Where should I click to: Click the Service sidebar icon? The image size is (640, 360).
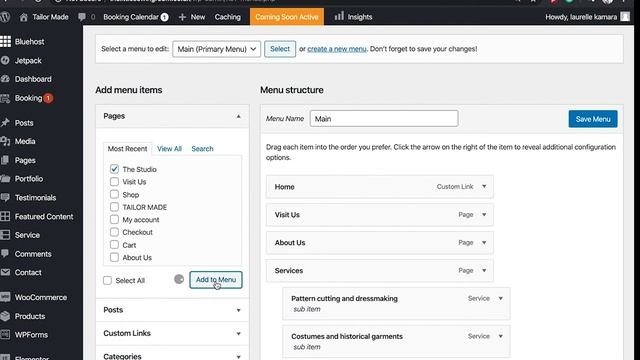5,235
